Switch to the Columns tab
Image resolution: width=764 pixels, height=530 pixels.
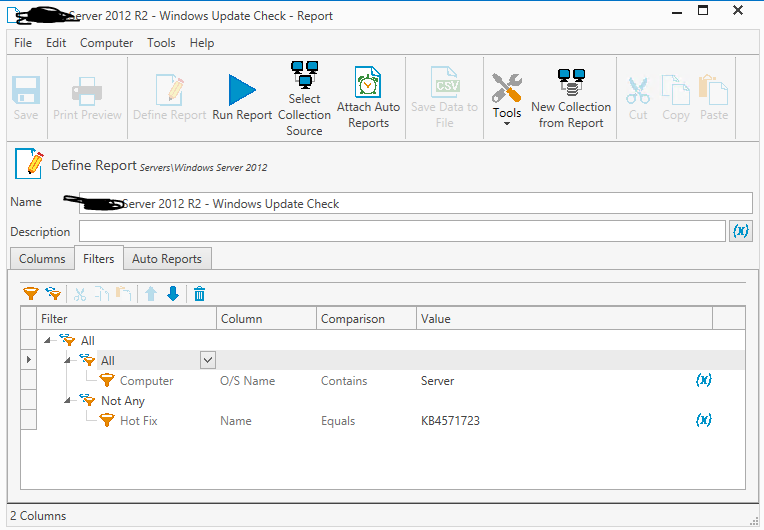[42, 259]
